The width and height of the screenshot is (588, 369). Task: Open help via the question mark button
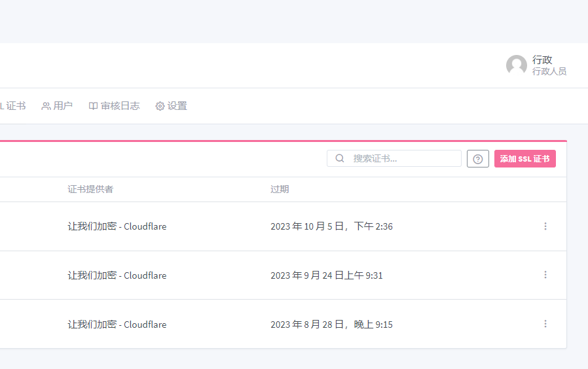(477, 159)
